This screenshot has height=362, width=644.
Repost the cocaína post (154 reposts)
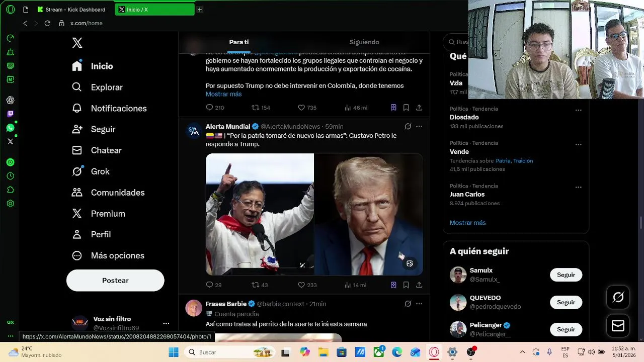(261, 108)
